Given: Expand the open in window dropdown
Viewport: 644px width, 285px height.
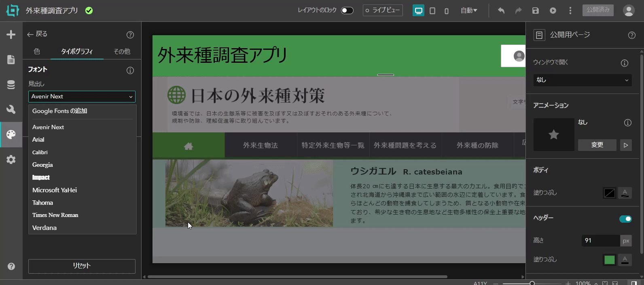Looking at the screenshot, I should [x=582, y=80].
